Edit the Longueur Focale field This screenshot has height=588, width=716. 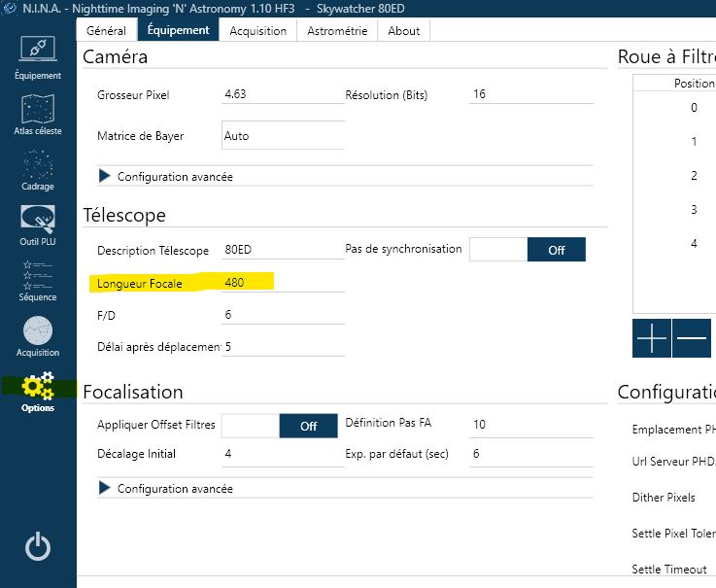[283, 283]
